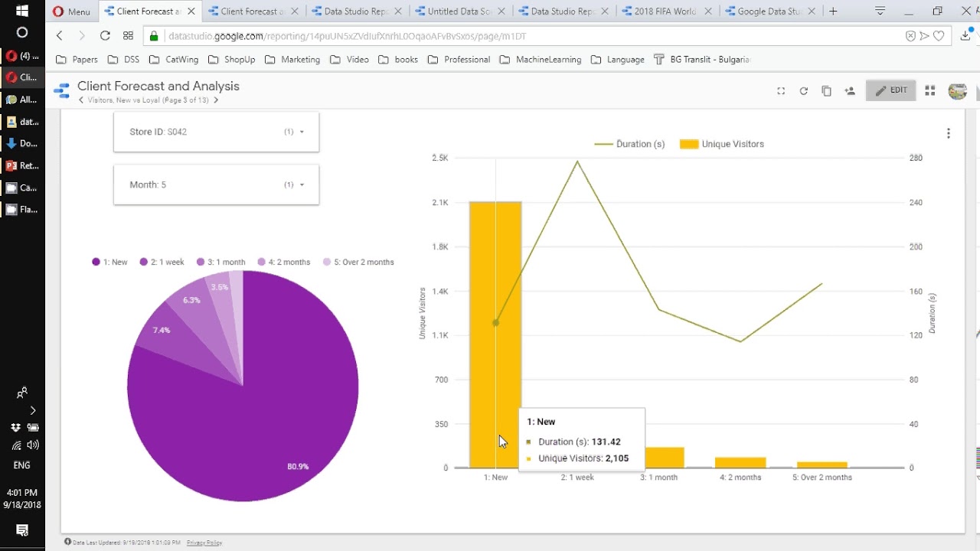
Task: Enter fullscreen presentation mode icon
Action: [781, 91]
